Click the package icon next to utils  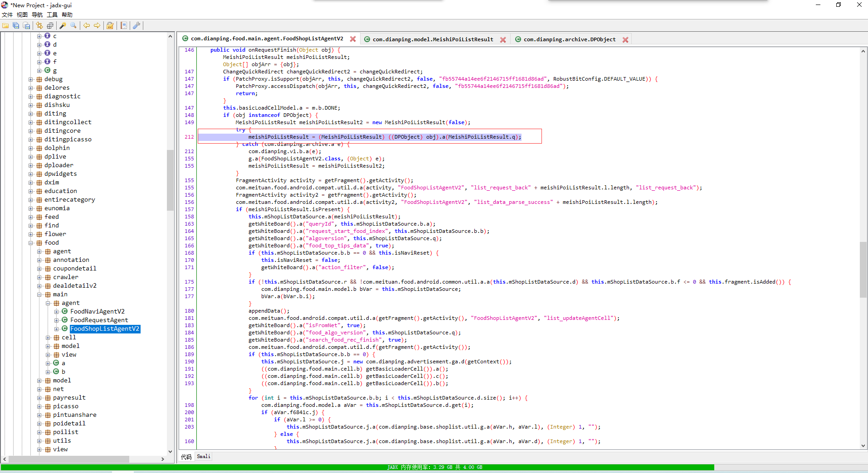[48, 441]
